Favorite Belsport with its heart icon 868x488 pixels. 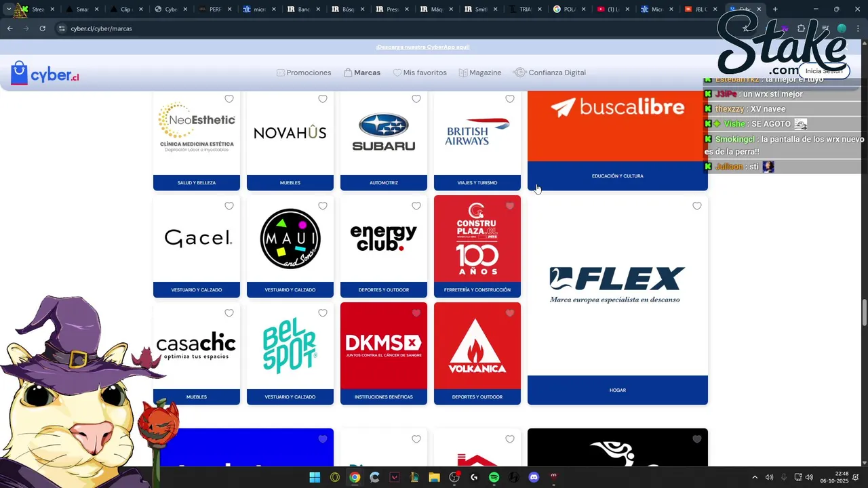(x=323, y=313)
